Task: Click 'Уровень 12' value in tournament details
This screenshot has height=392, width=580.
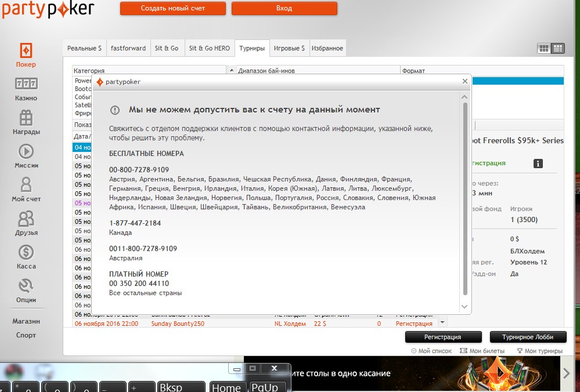Action: click(528, 262)
